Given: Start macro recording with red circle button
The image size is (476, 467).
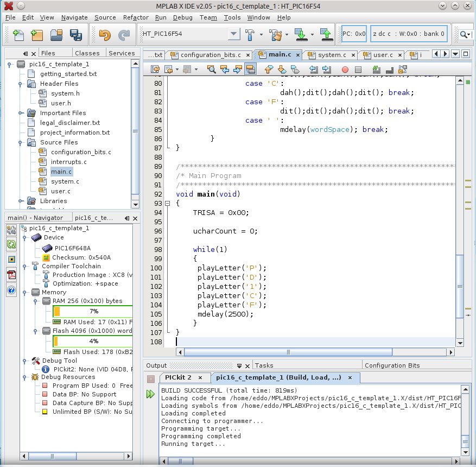Looking at the screenshot, I should click(x=345, y=70).
